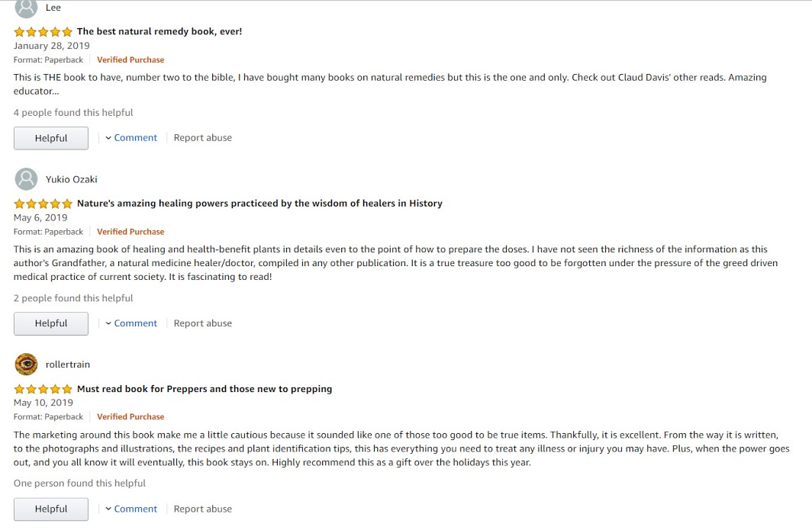Click Yukio Ozaki's profile avatar icon

tap(26, 179)
